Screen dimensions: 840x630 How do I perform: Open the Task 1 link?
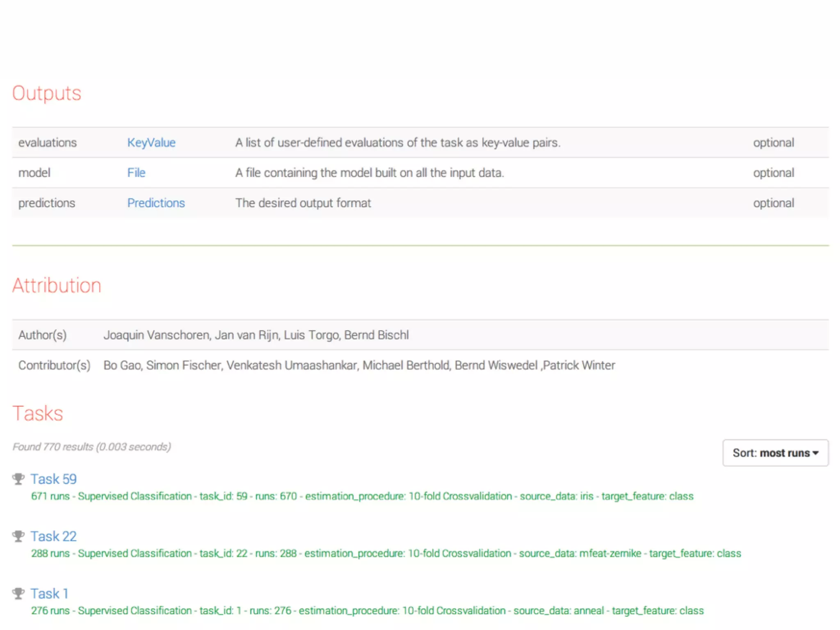pos(50,593)
